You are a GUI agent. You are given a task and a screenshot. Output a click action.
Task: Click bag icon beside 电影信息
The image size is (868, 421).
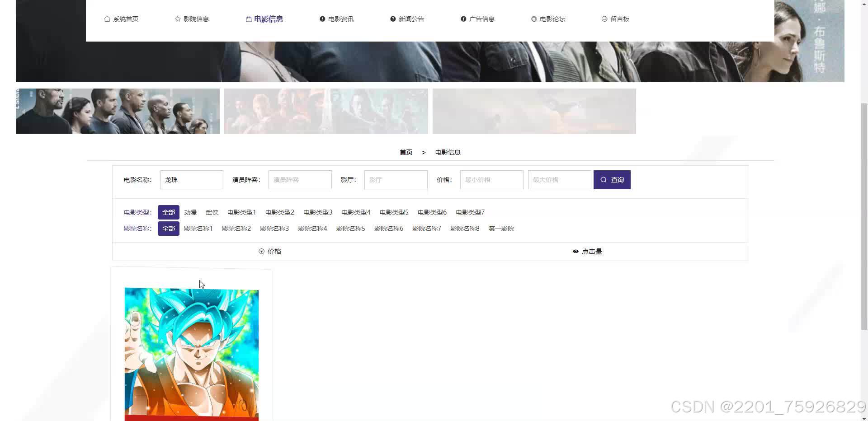click(249, 19)
